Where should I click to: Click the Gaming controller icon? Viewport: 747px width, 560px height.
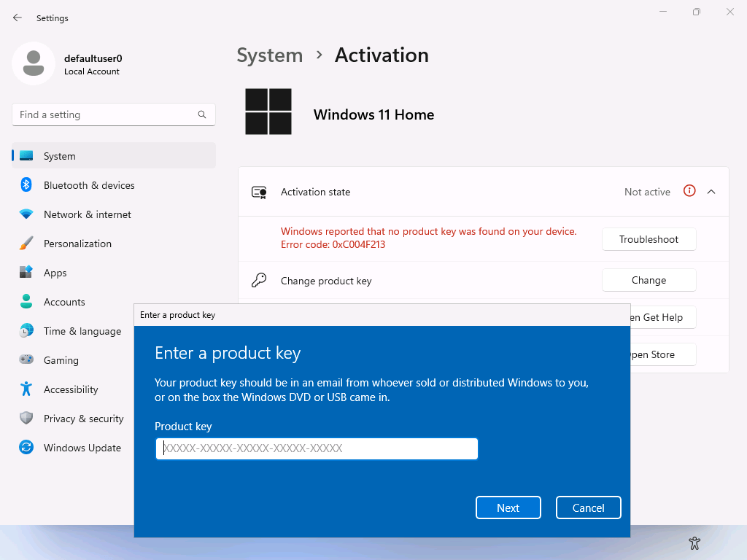point(26,360)
